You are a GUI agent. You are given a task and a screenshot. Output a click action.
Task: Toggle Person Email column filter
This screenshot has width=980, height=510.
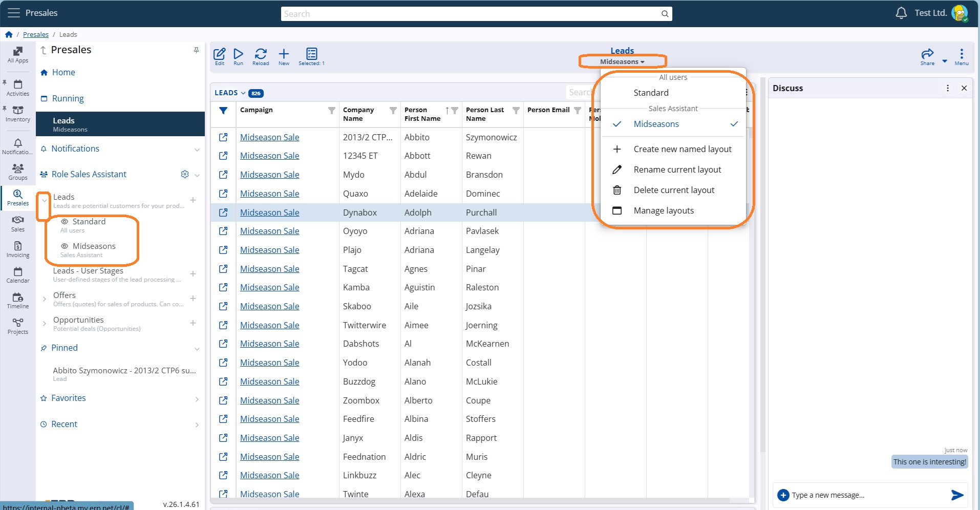(x=578, y=110)
